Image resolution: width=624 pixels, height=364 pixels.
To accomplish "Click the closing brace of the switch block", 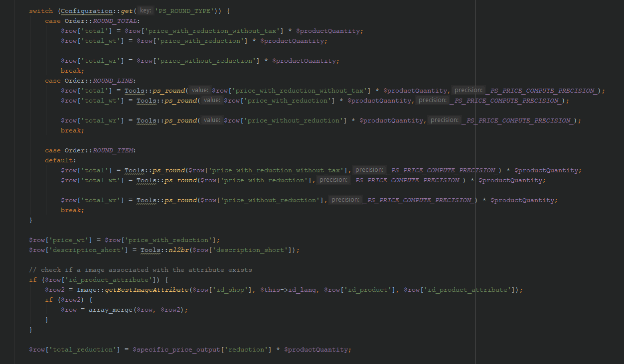I will (31, 220).
